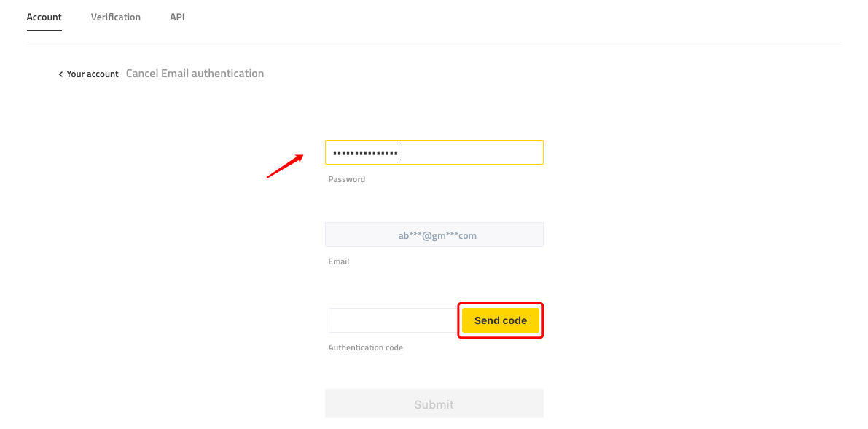
Task: Click the disabled Email field
Action: pyautogui.click(x=434, y=235)
